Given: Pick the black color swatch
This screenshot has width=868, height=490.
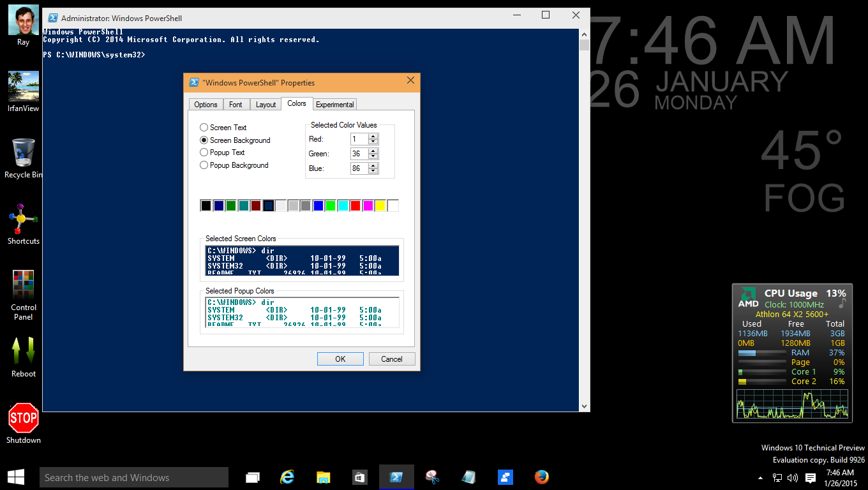Looking at the screenshot, I should (206, 205).
